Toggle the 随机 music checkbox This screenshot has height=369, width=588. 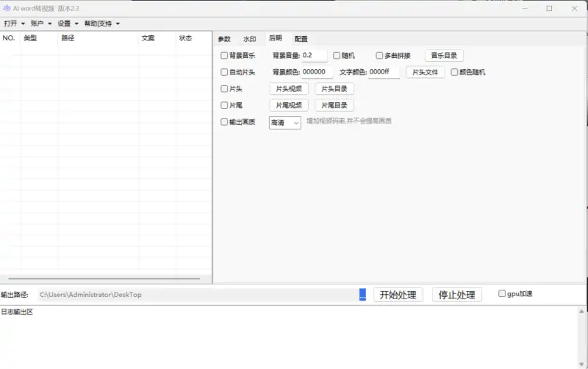337,56
